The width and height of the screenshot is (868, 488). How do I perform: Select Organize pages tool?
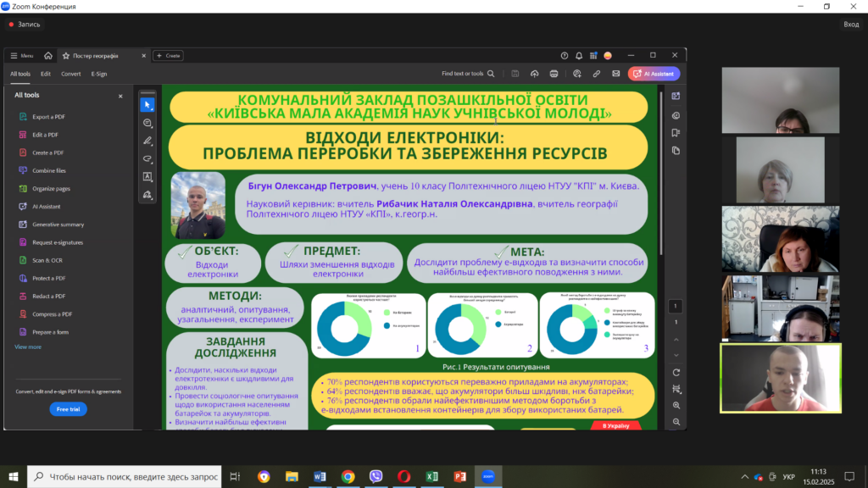point(52,189)
